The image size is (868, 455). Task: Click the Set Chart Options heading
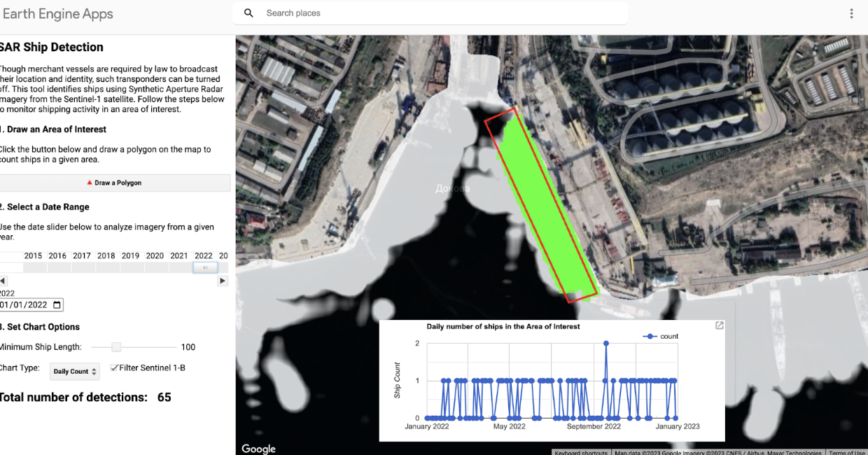pyautogui.click(x=40, y=327)
